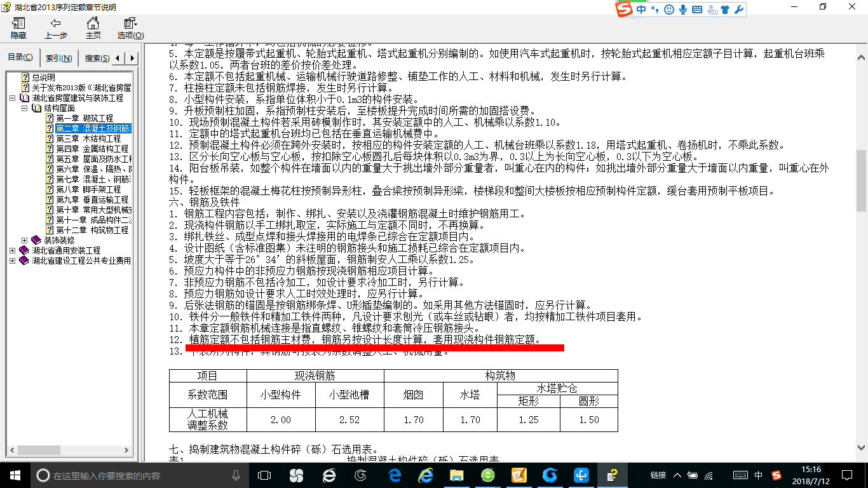Click the Windows taskbar search box
The height and width of the screenshot is (488, 868).
140,475
